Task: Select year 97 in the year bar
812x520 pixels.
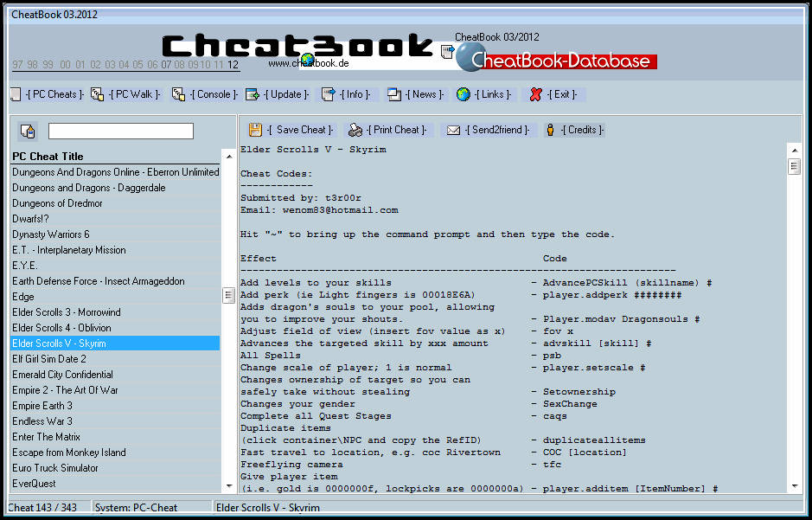Action: coord(18,65)
